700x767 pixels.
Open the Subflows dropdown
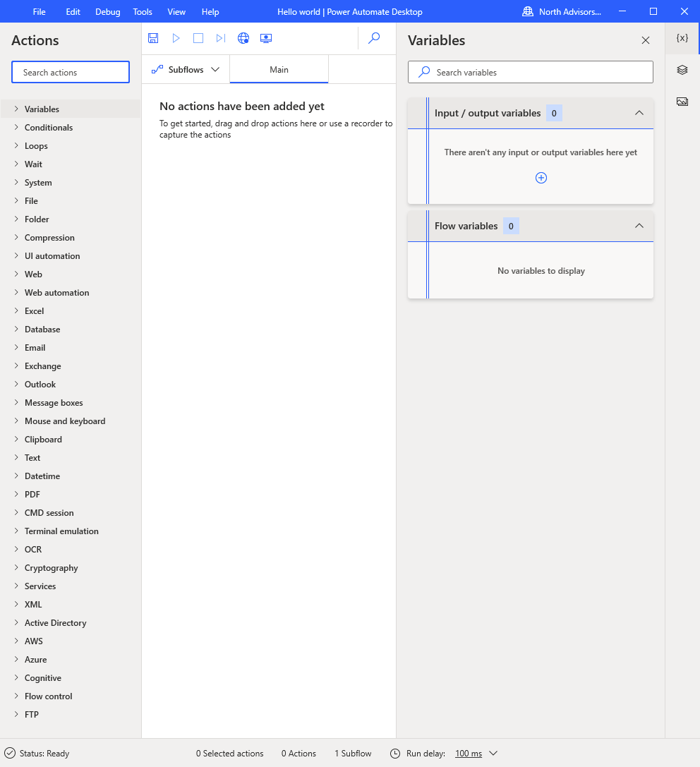[186, 69]
